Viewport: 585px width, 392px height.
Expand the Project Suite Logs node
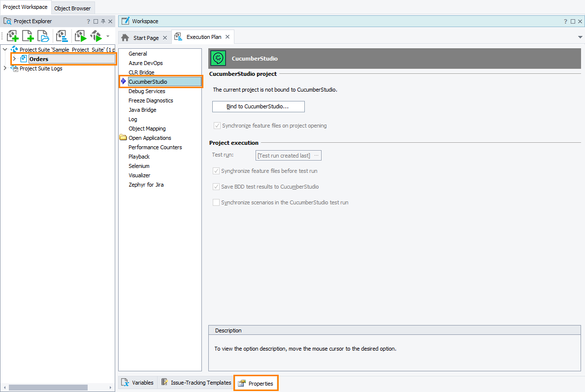(x=5, y=68)
